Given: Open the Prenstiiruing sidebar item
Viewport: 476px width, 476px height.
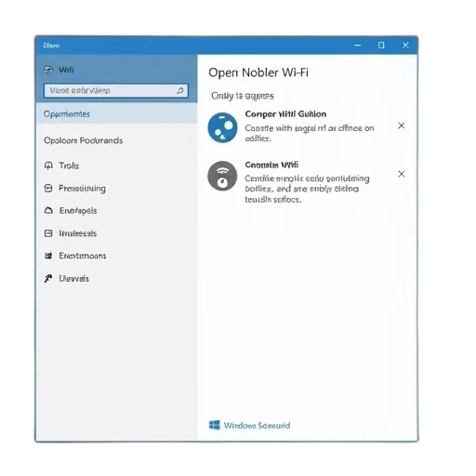Looking at the screenshot, I should point(83,189).
